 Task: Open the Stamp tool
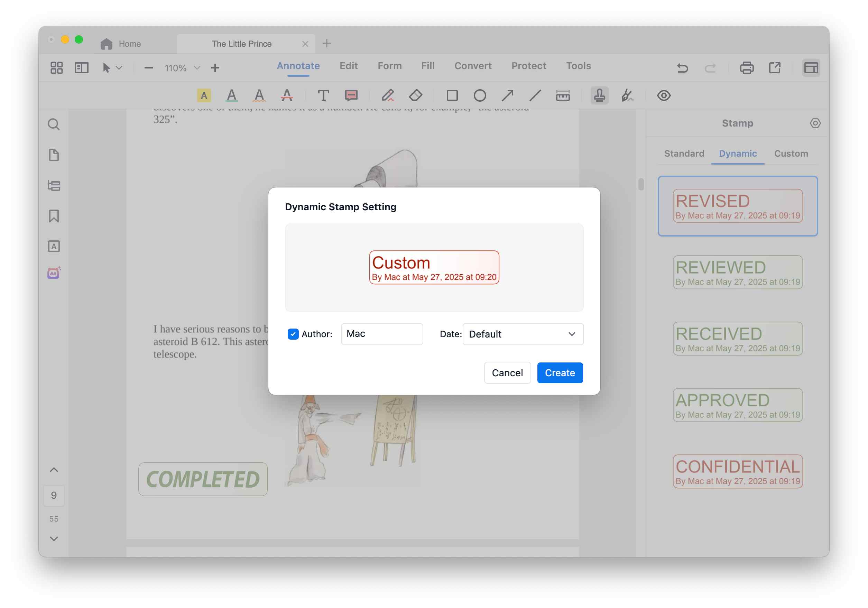(599, 95)
